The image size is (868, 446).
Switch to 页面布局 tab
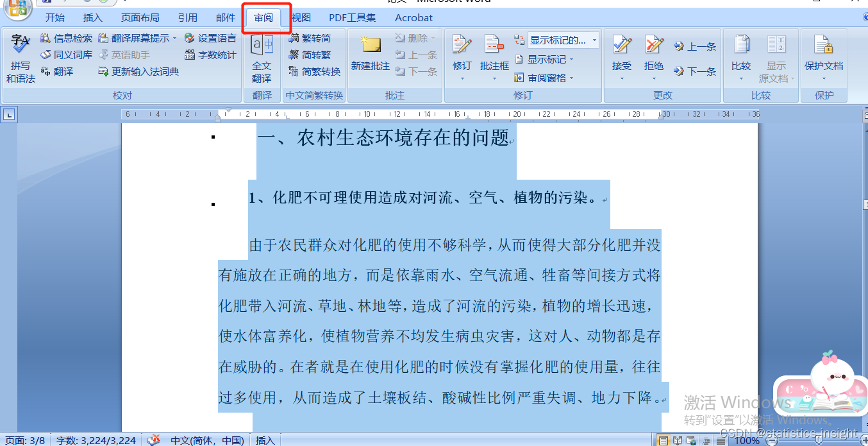(x=140, y=18)
